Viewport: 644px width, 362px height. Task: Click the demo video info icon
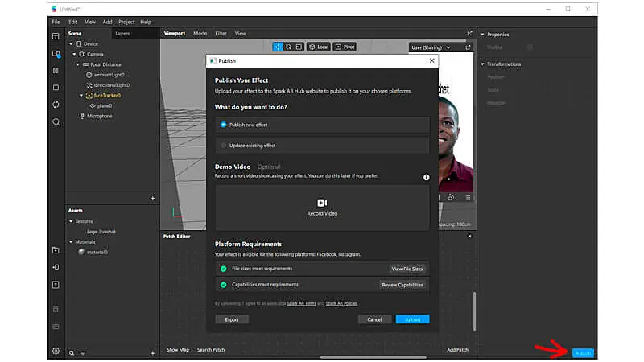pyautogui.click(x=426, y=177)
